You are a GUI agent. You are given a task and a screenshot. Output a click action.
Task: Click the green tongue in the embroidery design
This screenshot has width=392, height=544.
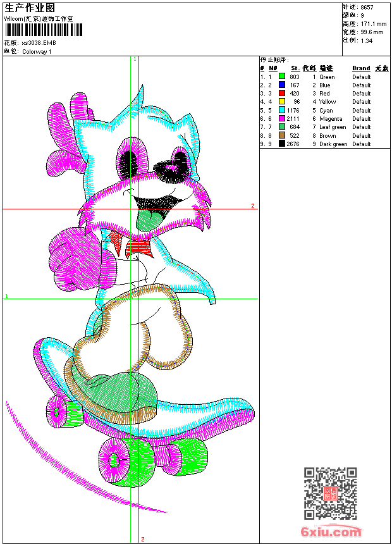click(148, 220)
